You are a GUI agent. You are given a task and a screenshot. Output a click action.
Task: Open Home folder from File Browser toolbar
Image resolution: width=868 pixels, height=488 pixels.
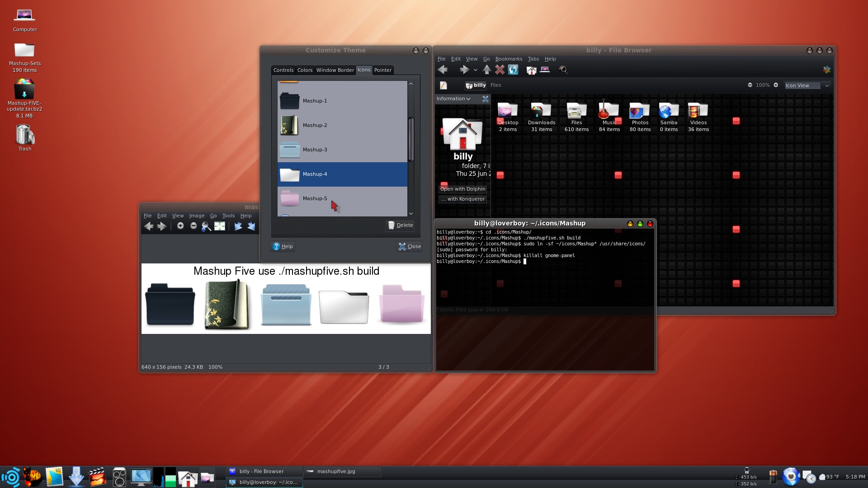tap(531, 70)
